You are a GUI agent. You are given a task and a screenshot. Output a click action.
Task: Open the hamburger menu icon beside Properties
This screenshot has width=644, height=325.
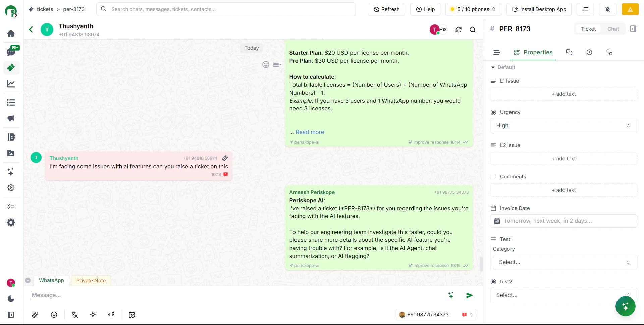[x=497, y=52]
